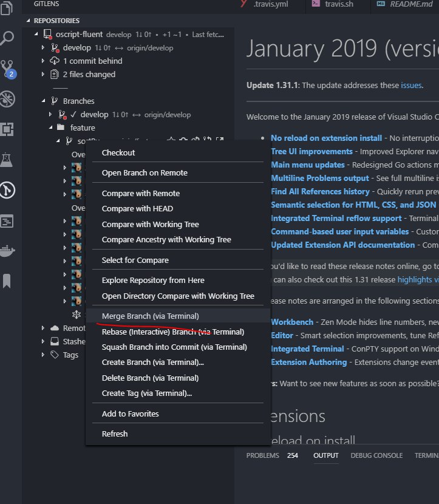Follow the Find All References history link
This screenshot has width=439, height=504.
tap(320, 191)
